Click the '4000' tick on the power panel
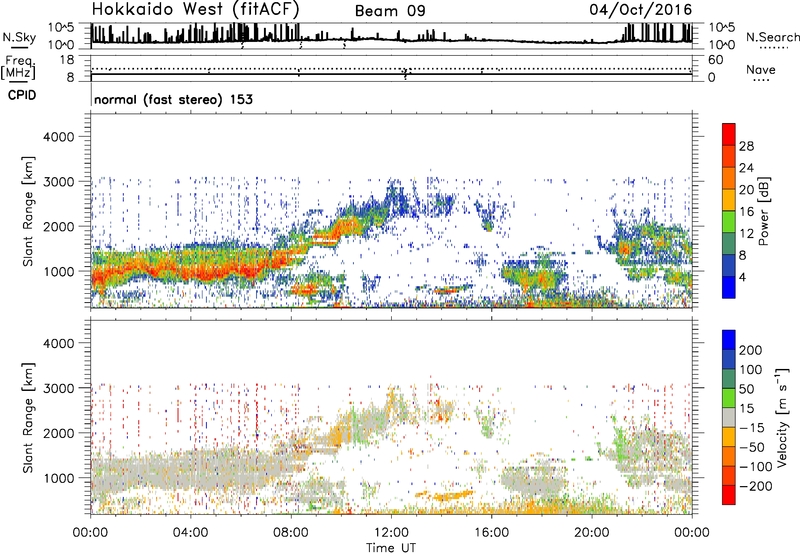The image size is (800, 554). pos(58,137)
